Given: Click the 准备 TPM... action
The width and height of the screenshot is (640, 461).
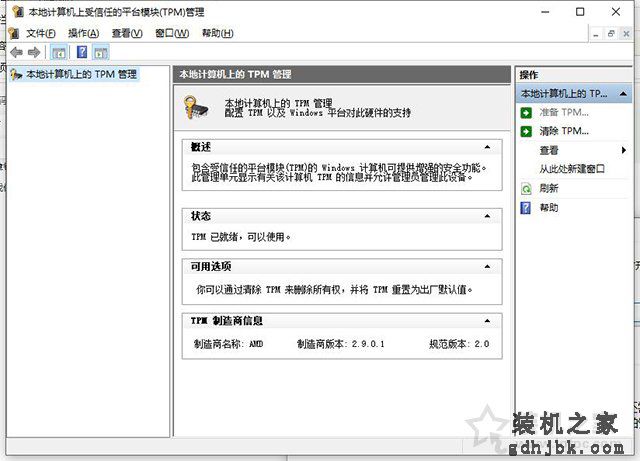Looking at the screenshot, I should pos(564,112).
